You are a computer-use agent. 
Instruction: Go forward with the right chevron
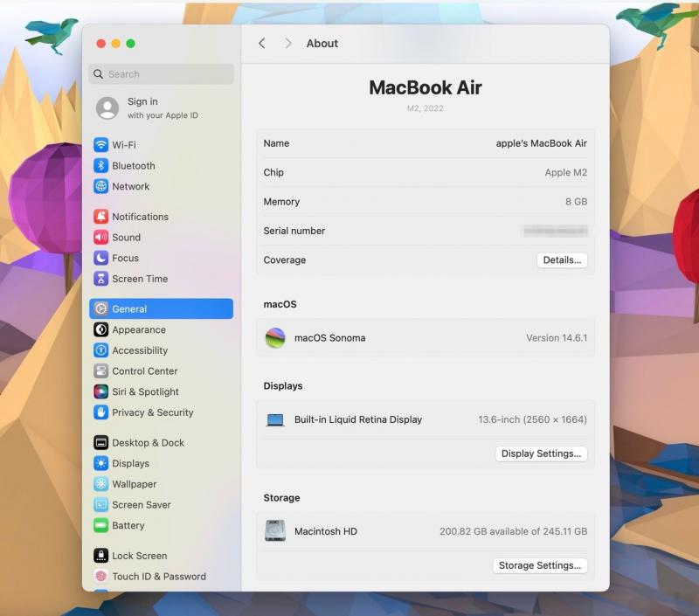(x=288, y=43)
